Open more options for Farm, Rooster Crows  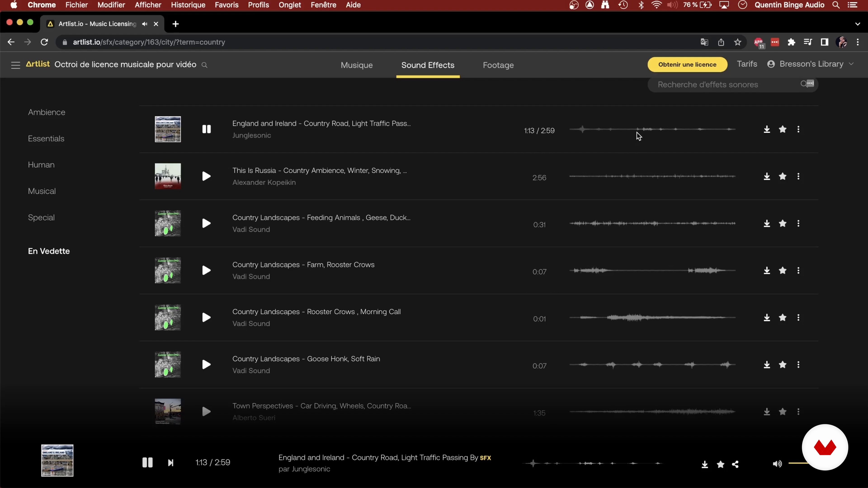798,270
